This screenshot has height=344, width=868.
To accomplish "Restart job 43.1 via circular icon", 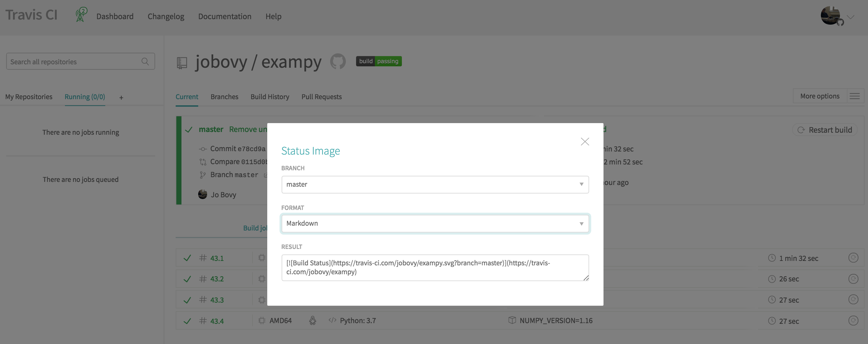I will pyautogui.click(x=853, y=258).
